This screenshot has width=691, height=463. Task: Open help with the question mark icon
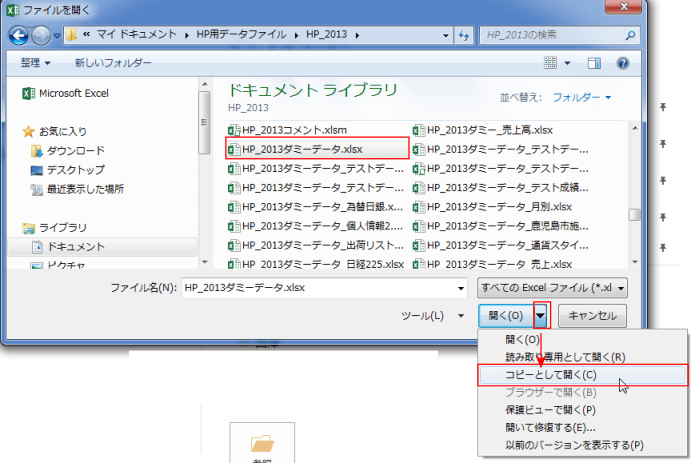pyautogui.click(x=623, y=63)
